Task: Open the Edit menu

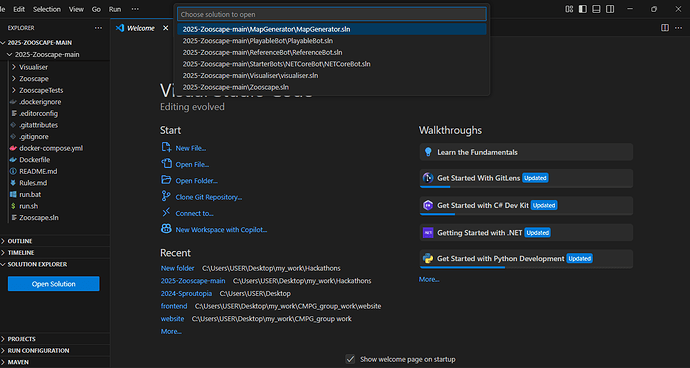Action: [19, 9]
